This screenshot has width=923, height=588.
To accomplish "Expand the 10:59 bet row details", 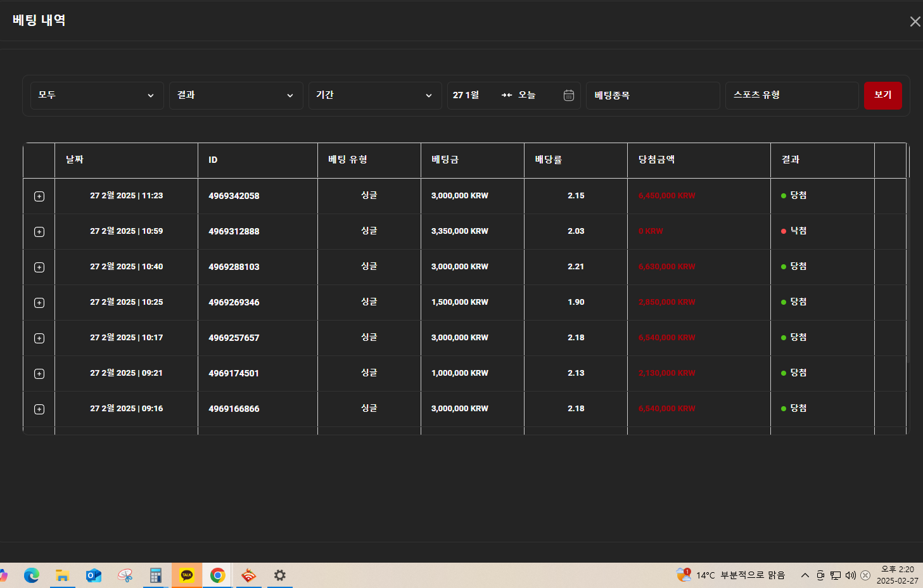I will pyautogui.click(x=39, y=232).
